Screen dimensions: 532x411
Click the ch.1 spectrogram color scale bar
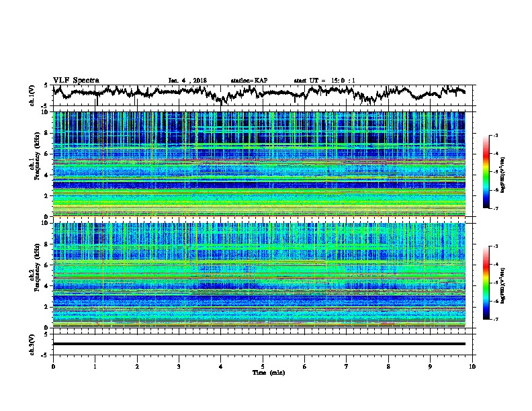486,172
